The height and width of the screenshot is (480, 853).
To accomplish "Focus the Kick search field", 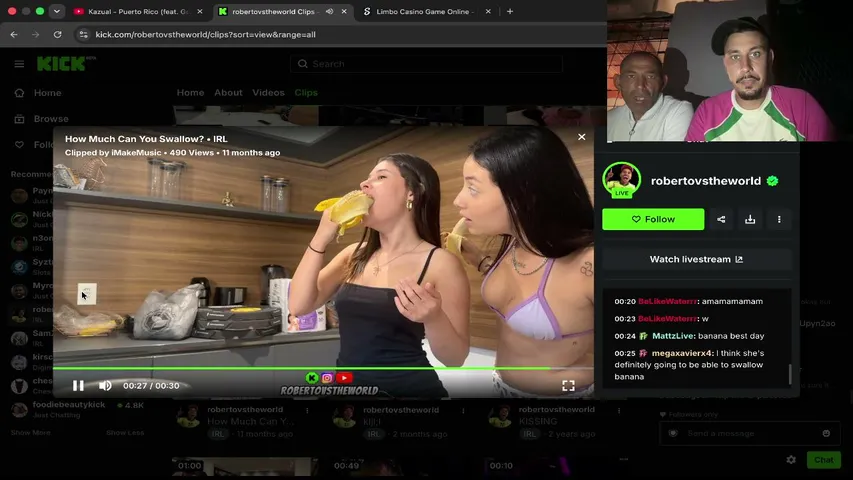I will pyautogui.click(x=426, y=64).
